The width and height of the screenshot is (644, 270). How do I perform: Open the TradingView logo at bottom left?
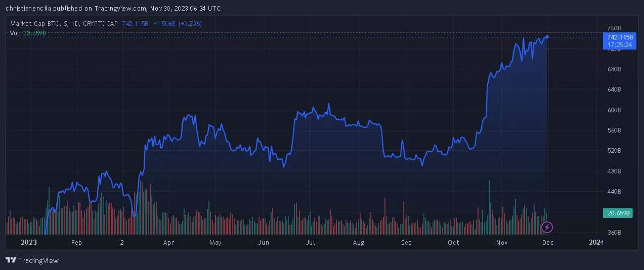pos(32,260)
